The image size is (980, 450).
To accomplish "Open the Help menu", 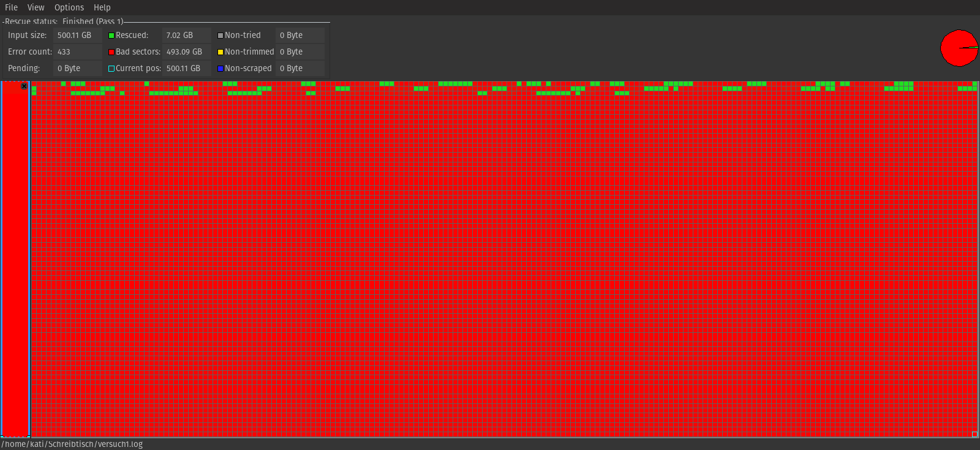I will click(x=102, y=7).
